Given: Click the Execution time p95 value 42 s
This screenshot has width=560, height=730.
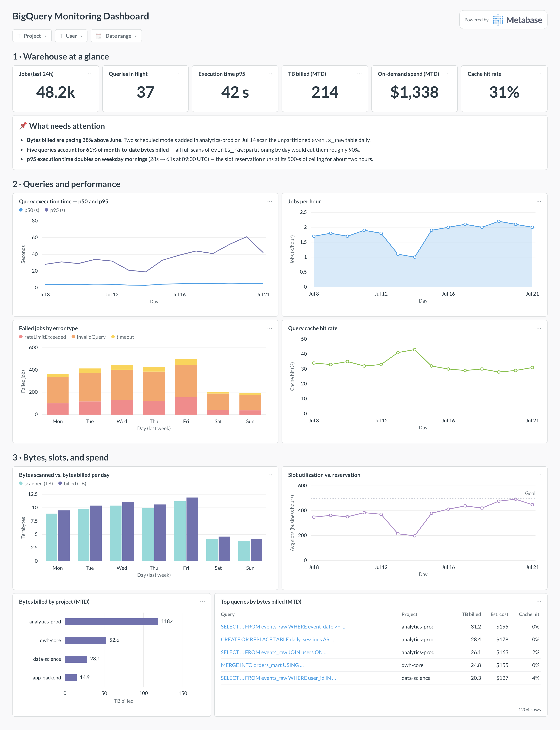Looking at the screenshot, I should [235, 92].
